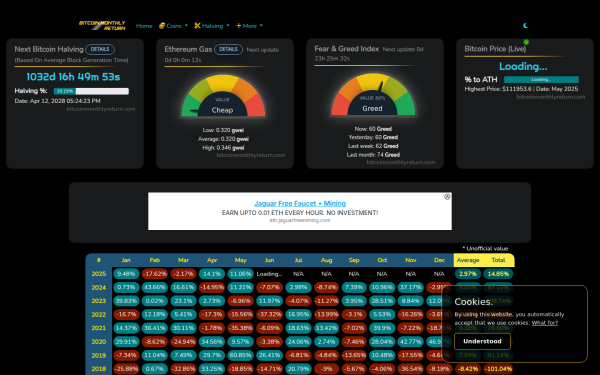Click the tools icon beside Halving
This screenshot has height=375, width=600.
pyautogui.click(x=197, y=26)
